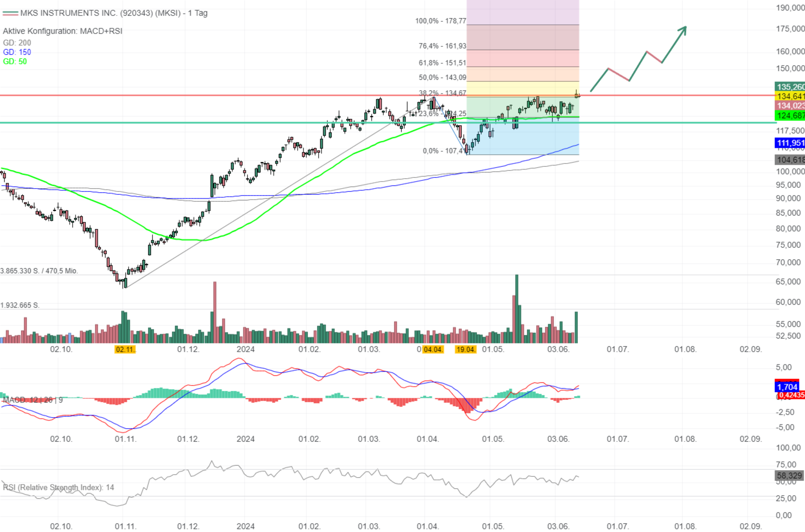Click the 52,500 price axis label
This screenshot has width=805, height=532.
tap(788, 336)
